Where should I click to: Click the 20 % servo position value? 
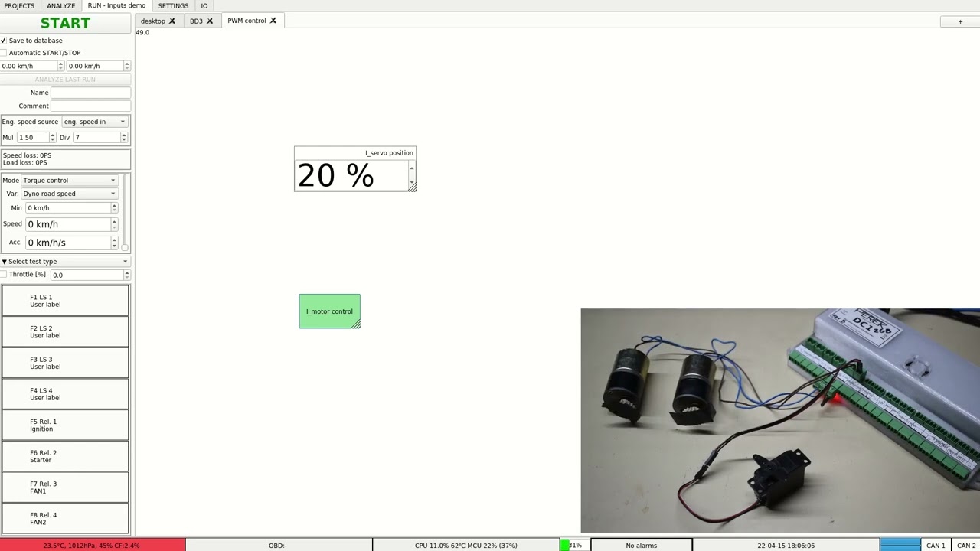(x=335, y=176)
